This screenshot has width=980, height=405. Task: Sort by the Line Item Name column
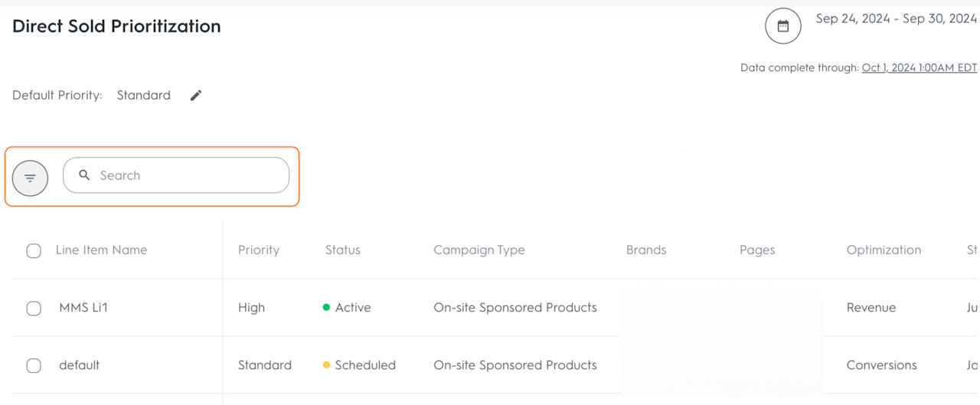pyautogui.click(x=101, y=250)
